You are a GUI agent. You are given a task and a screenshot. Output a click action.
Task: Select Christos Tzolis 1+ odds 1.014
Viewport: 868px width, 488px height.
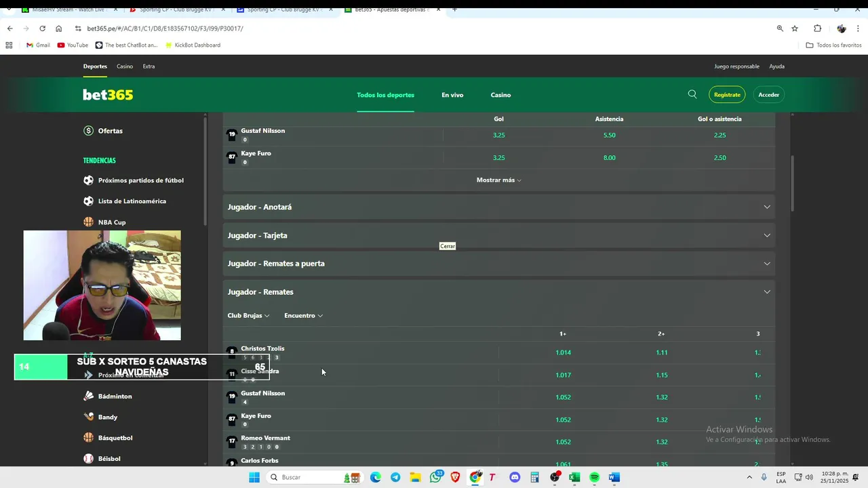[x=563, y=352]
